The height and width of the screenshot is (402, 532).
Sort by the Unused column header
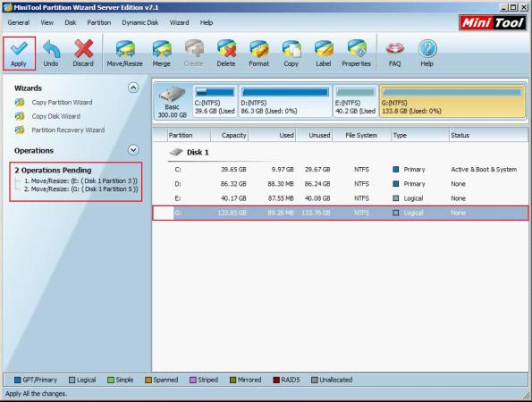314,135
